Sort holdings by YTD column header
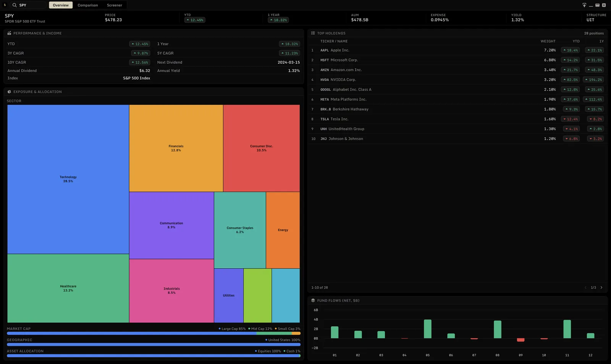Screen dimensions: 611x364 click(x=576, y=41)
